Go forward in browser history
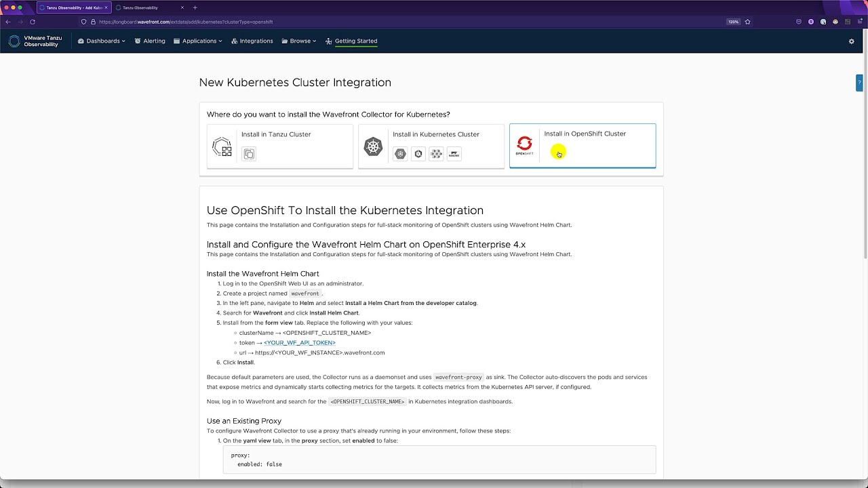 coord(20,22)
